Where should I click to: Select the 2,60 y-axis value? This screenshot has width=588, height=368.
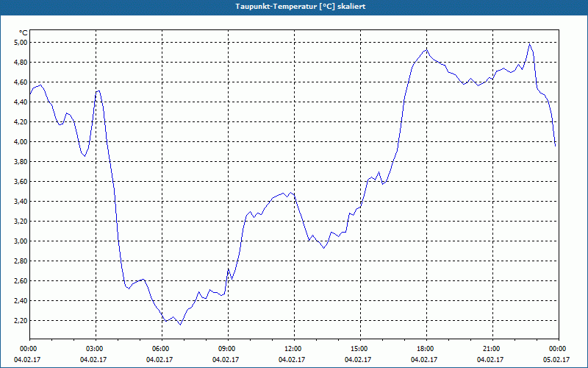21,281
